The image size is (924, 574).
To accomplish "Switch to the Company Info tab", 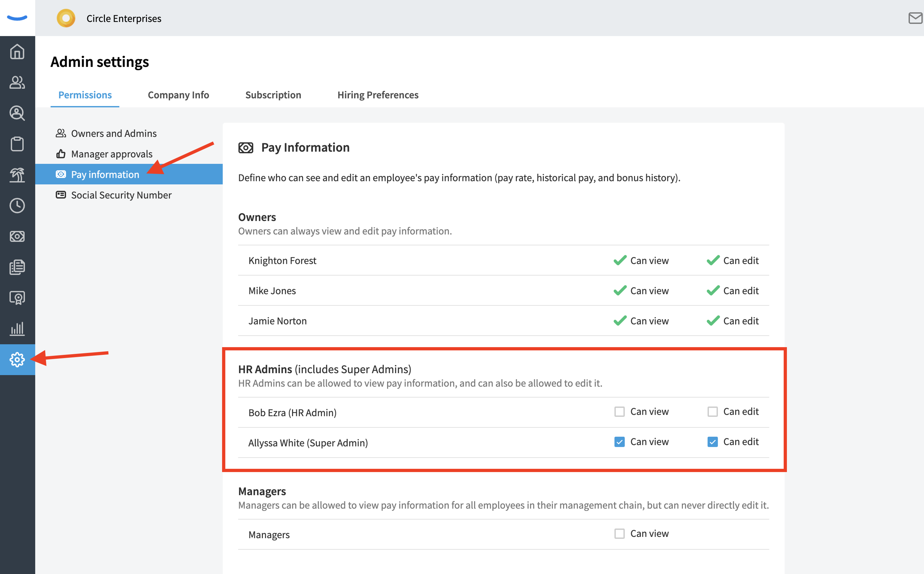I will pyautogui.click(x=178, y=95).
